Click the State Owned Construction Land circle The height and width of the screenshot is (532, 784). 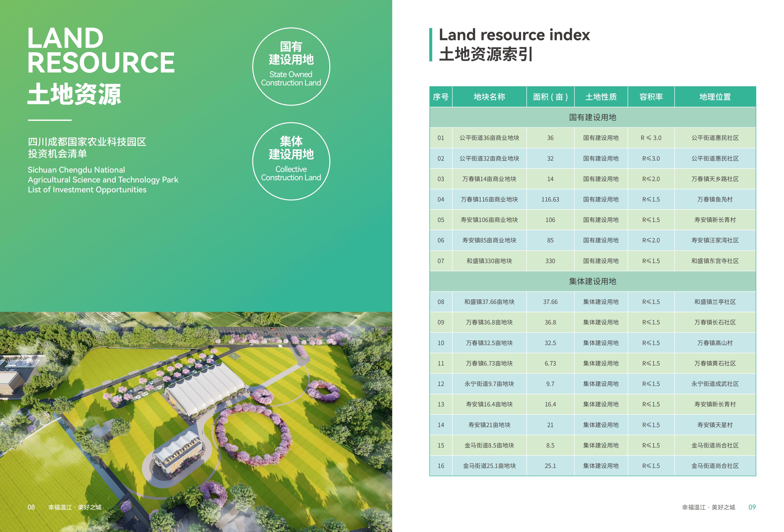click(x=291, y=66)
